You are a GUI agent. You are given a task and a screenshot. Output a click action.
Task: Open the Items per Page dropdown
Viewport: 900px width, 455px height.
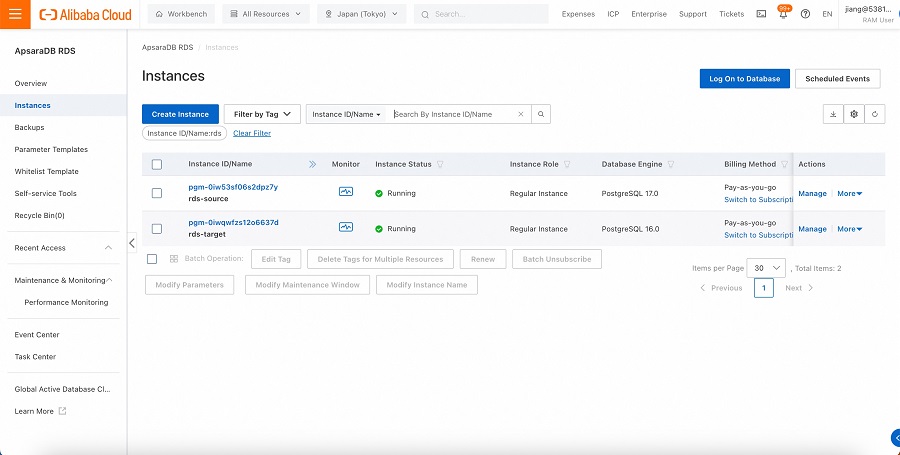pos(769,268)
